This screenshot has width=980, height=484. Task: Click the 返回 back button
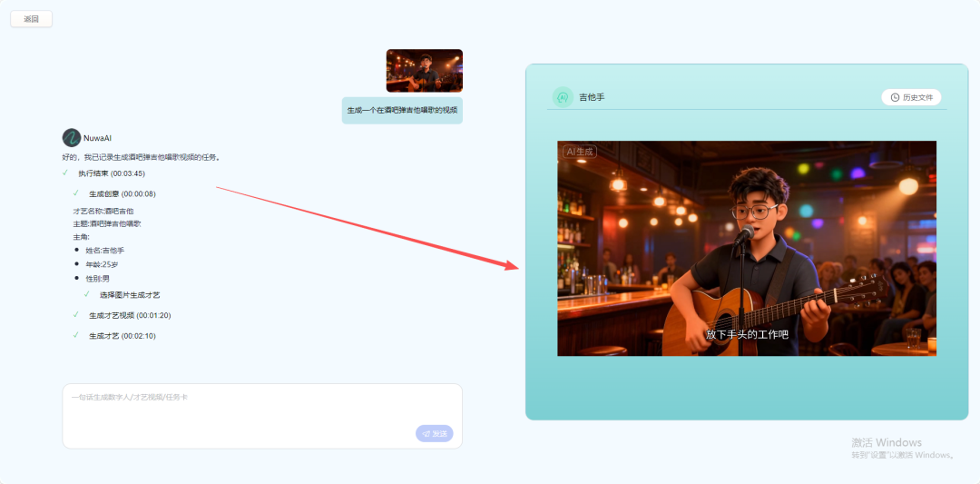(x=32, y=19)
